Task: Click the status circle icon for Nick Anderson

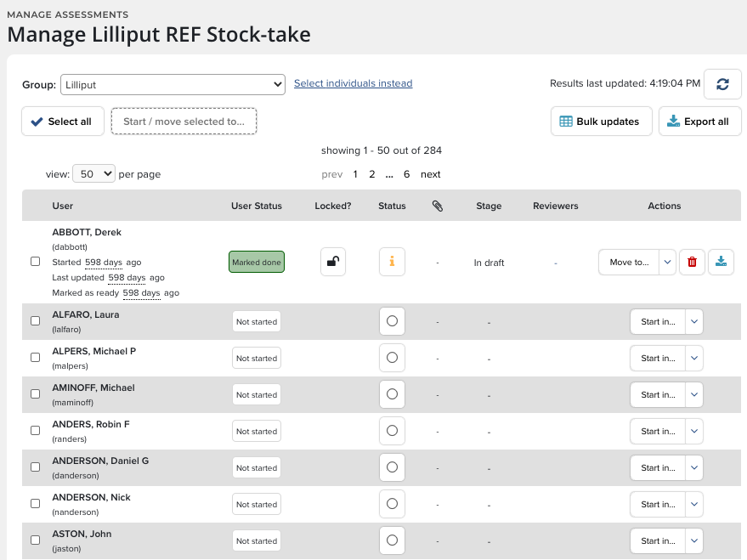Action: click(392, 504)
